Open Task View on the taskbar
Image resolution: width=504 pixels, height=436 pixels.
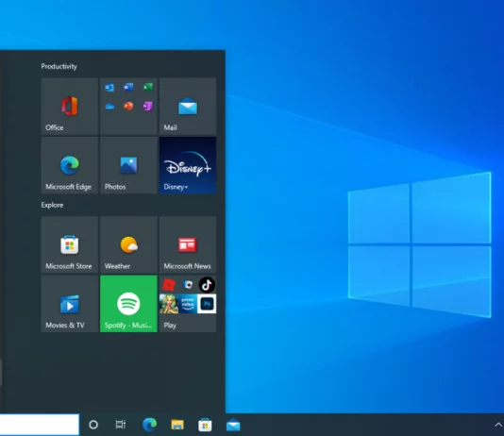[x=121, y=425]
